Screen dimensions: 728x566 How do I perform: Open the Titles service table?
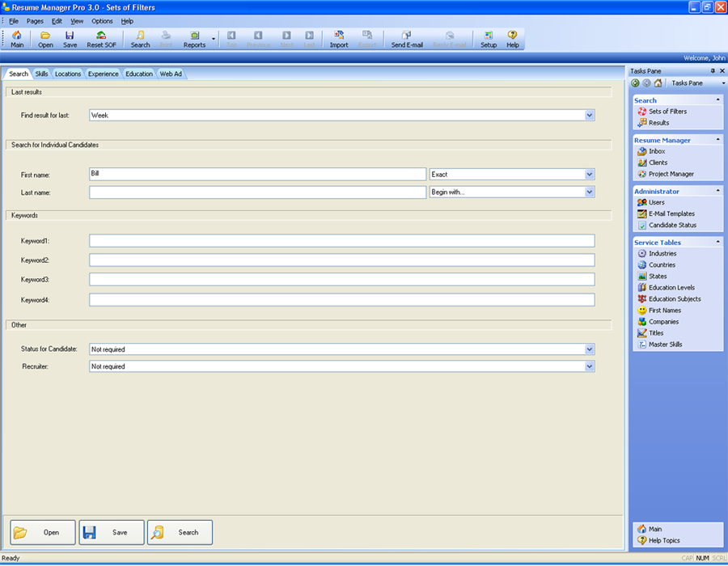[x=650, y=333]
